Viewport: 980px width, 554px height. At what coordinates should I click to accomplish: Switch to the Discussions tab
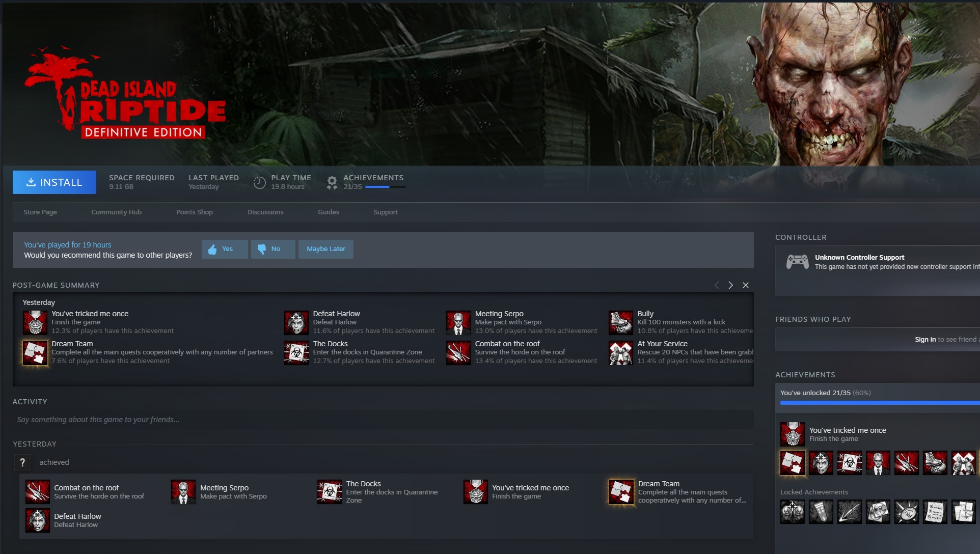(265, 212)
